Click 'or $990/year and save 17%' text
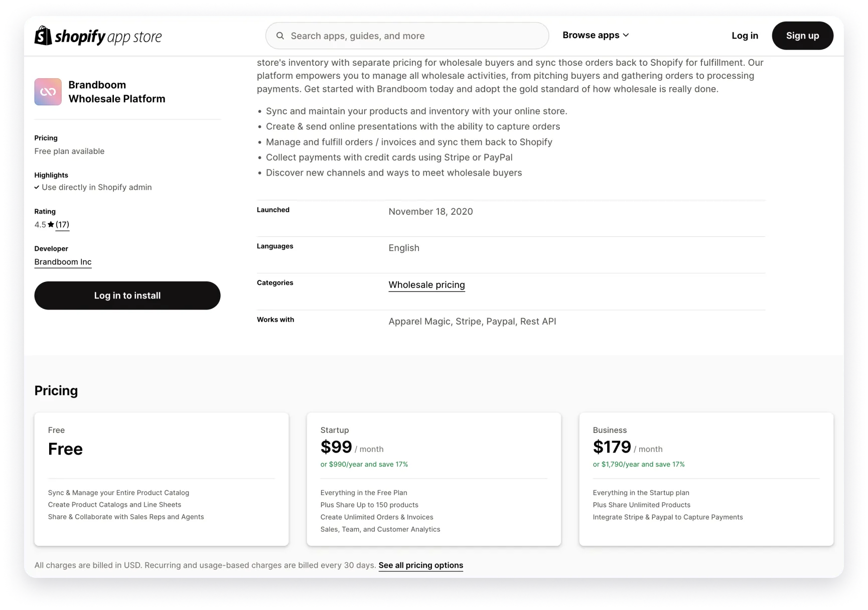This screenshot has width=868, height=610. pyautogui.click(x=364, y=465)
